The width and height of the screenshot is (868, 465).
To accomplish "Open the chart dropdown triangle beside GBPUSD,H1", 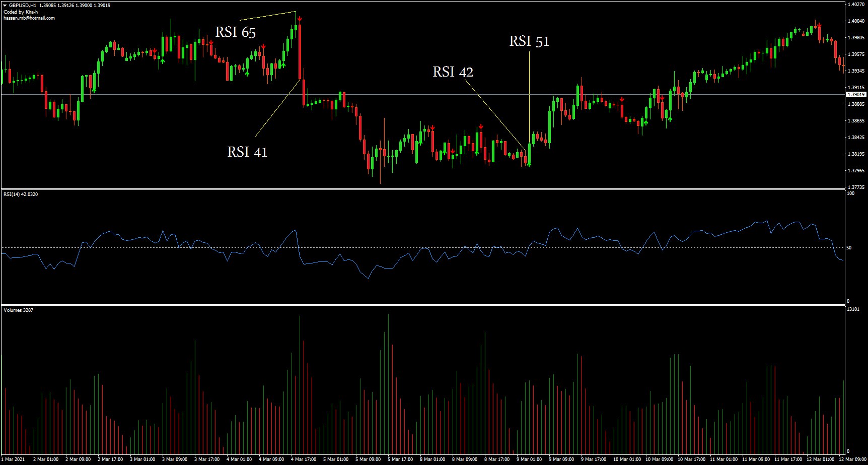I will click(x=5, y=5).
